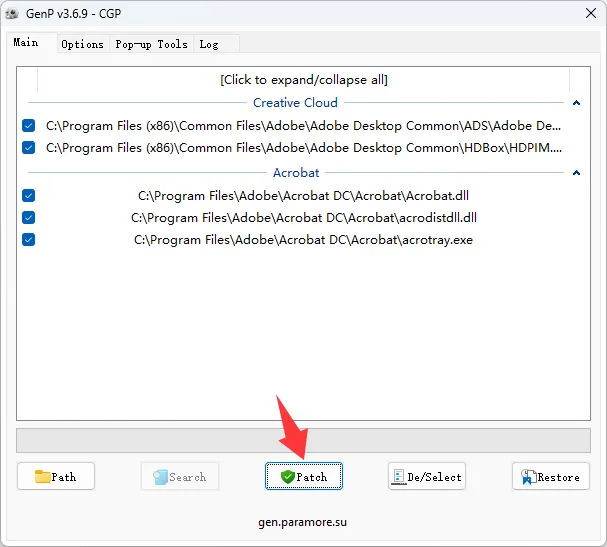The image size is (607, 547).
Task: Click the Path button with folder icon
Action: pyautogui.click(x=56, y=476)
